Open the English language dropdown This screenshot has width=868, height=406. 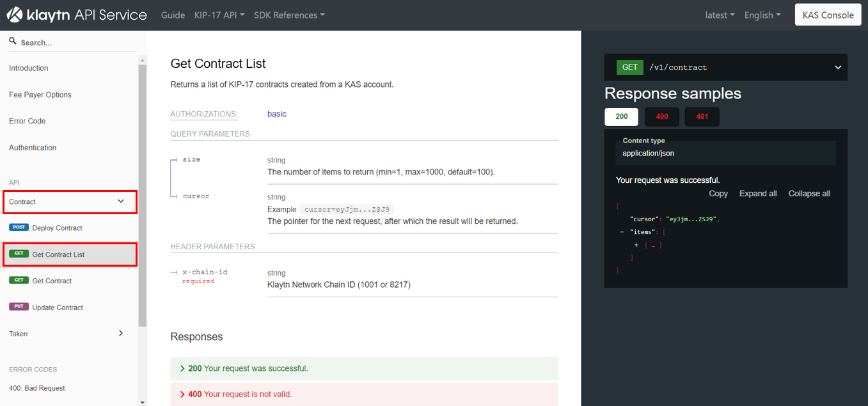762,15
